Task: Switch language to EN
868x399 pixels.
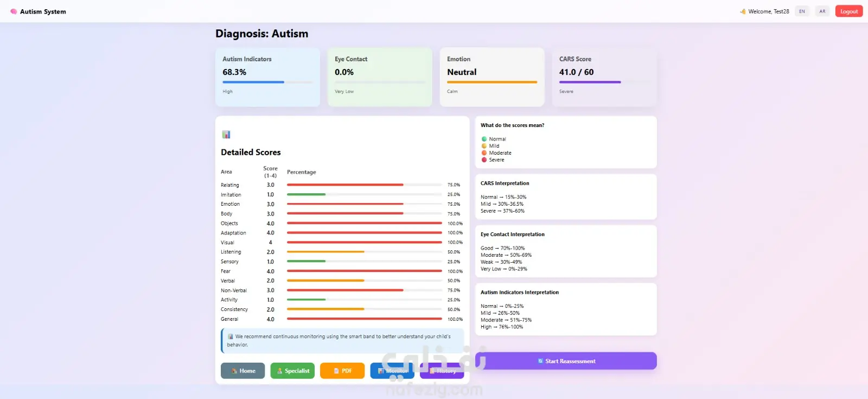Action: coord(802,11)
